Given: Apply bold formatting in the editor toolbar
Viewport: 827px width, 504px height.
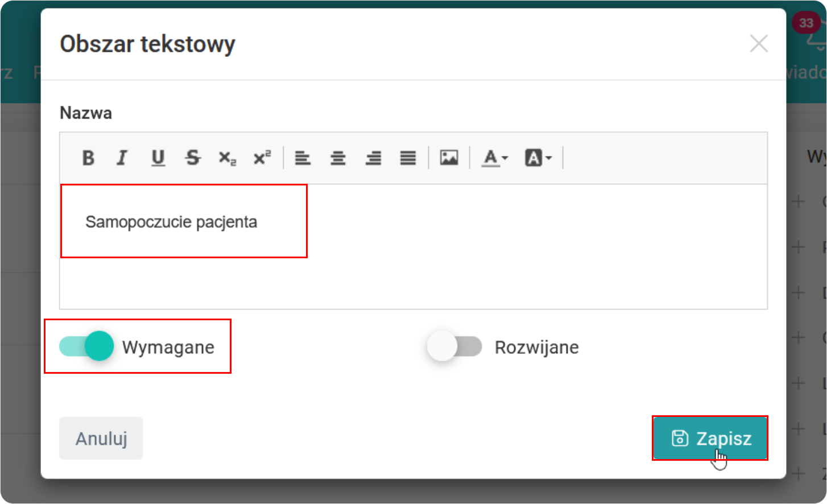Looking at the screenshot, I should (88, 158).
